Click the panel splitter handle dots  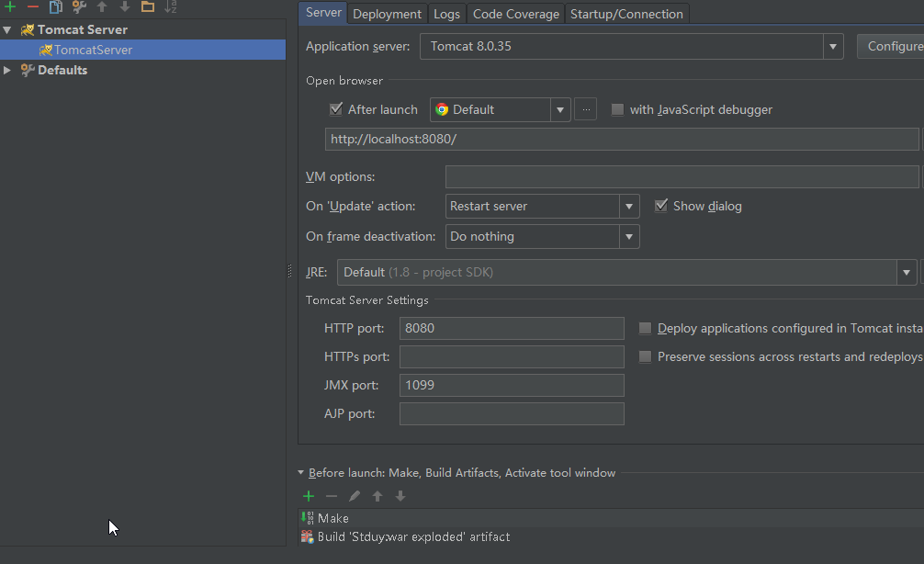289,271
